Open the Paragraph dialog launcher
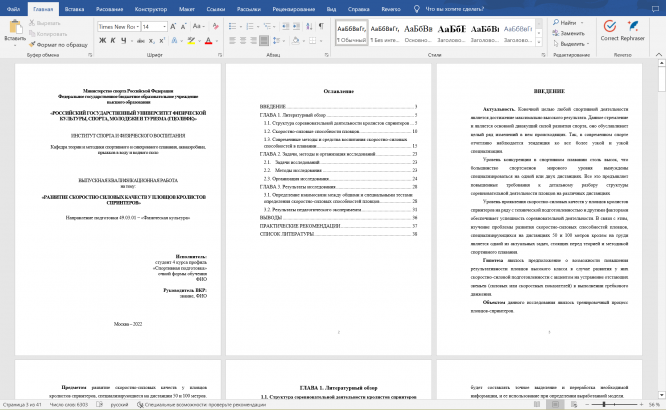Image resolution: width=666 pixels, height=410 pixels. [326, 55]
